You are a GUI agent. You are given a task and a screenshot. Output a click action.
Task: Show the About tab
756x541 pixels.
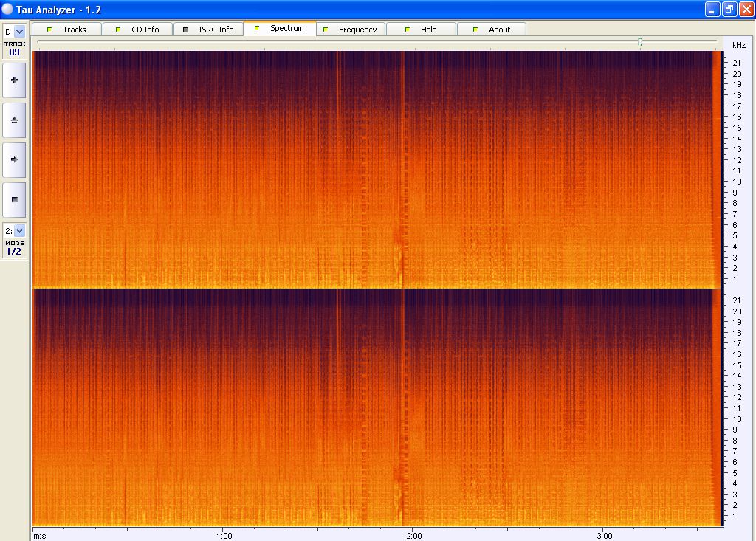[492, 30]
